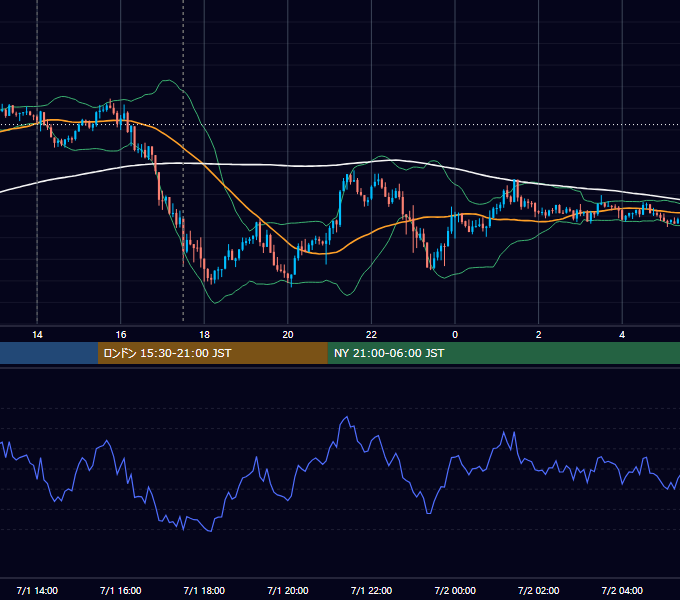The width and height of the screenshot is (680, 600).
Task: Click the 18 hour axis label
Action: (204, 335)
